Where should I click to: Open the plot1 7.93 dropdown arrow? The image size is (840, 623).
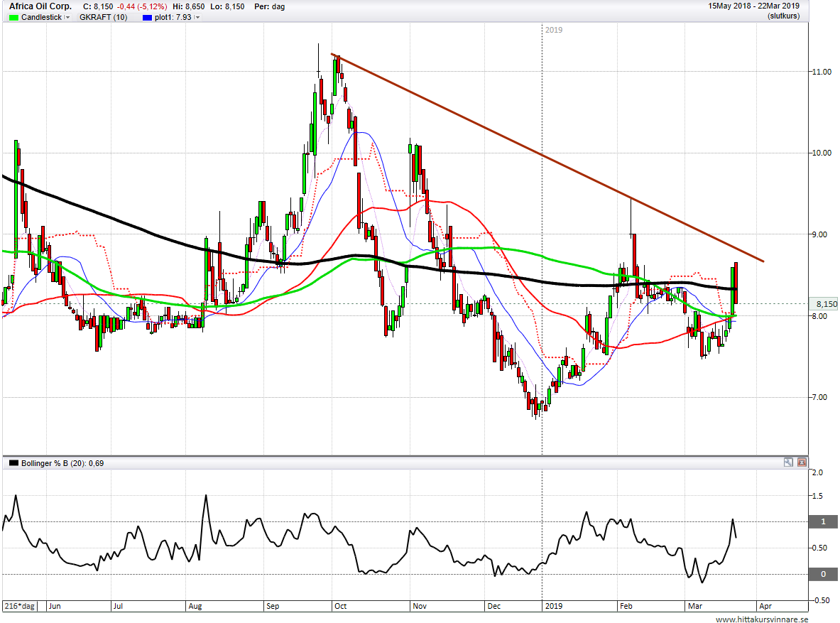tap(197, 17)
